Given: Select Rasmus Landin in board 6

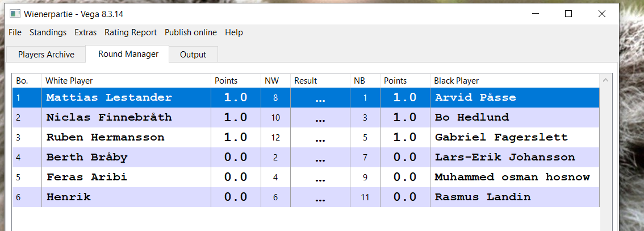Looking at the screenshot, I should 483,197.
